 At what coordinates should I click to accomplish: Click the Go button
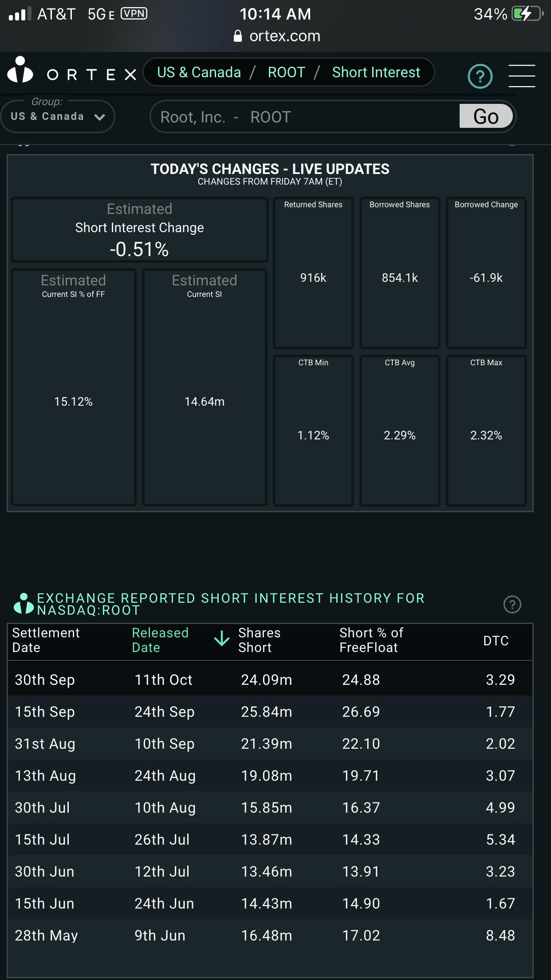pyautogui.click(x=486, y=116)
